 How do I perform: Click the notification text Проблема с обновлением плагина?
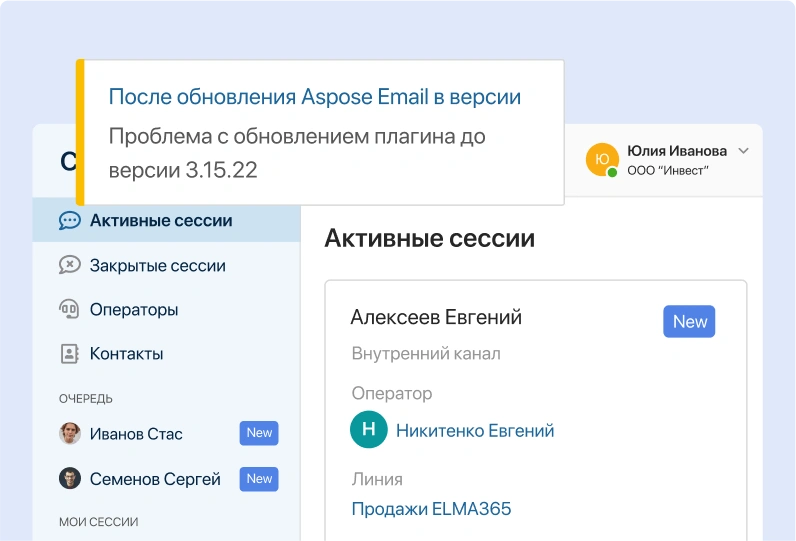point(297,153)
